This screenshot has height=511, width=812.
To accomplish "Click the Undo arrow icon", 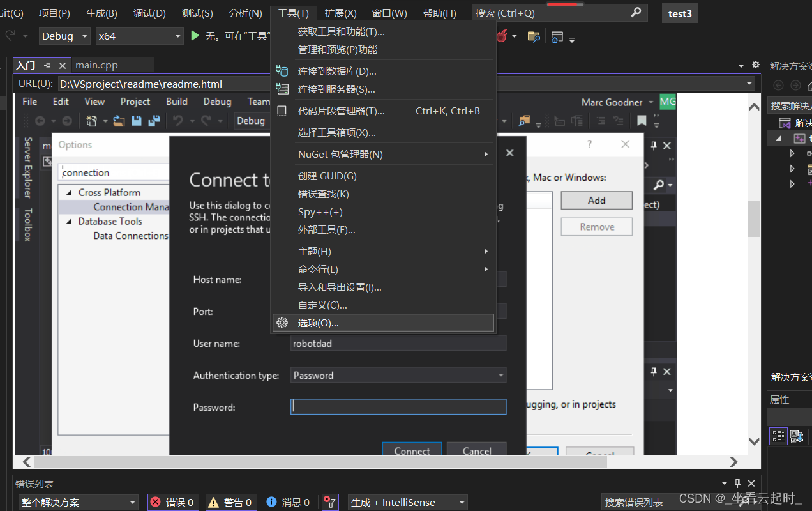I will pos(177,121).
